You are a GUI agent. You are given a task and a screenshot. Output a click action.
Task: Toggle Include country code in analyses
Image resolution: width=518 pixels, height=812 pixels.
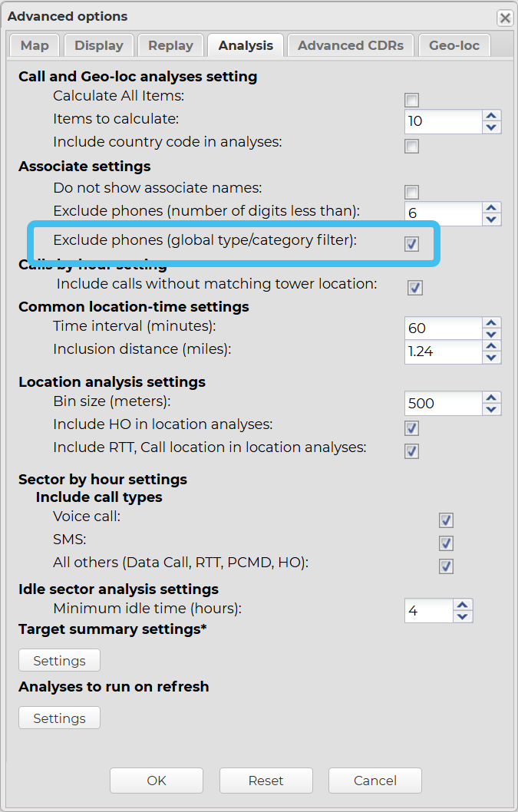(412, 146)
